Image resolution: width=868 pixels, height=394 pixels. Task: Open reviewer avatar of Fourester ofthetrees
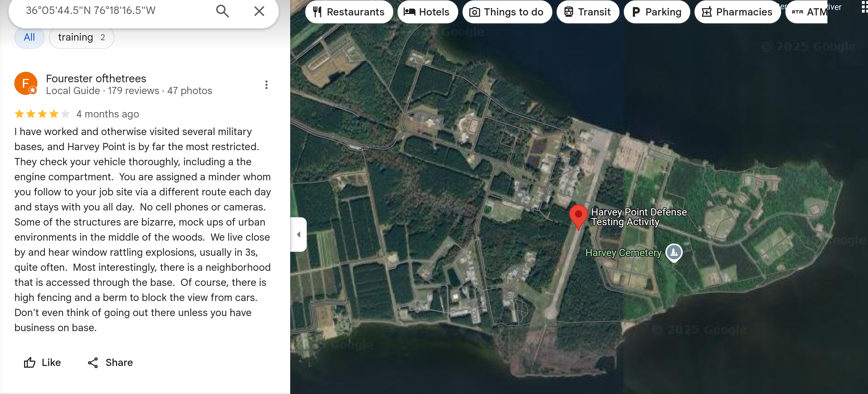click(26, 83)
